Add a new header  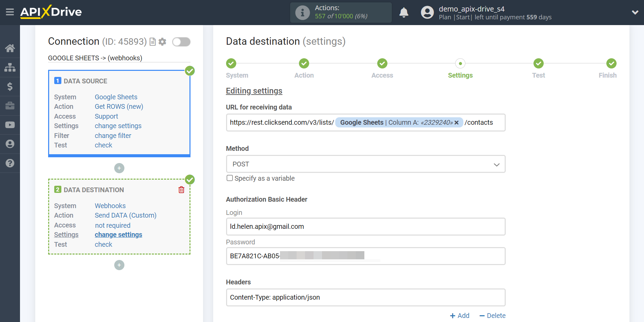click(x=460, y=316)
